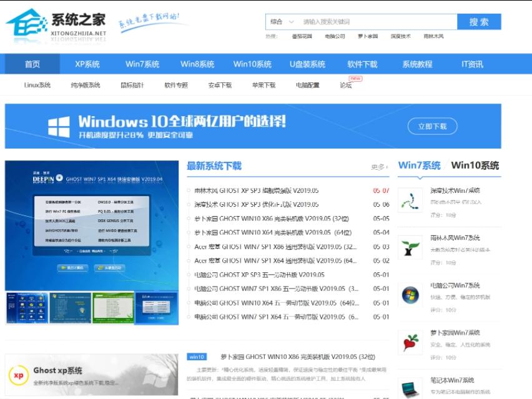Screen dimensions: 532x399
Task: Click the 搜索 button
Action: [479, 22]
